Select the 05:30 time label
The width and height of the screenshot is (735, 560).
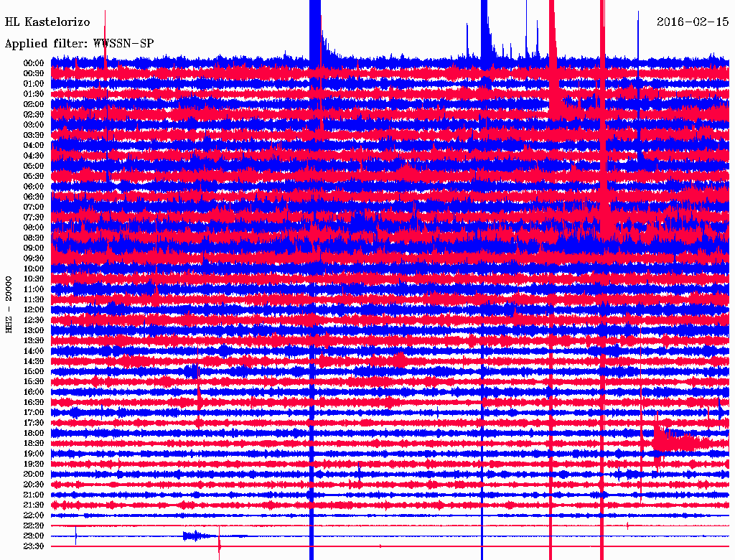34,177
